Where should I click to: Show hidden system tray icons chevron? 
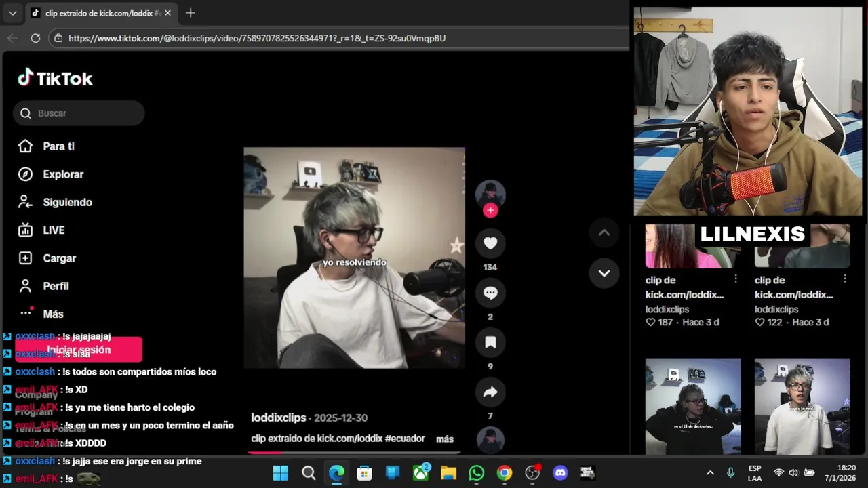[x=710, y=472]
